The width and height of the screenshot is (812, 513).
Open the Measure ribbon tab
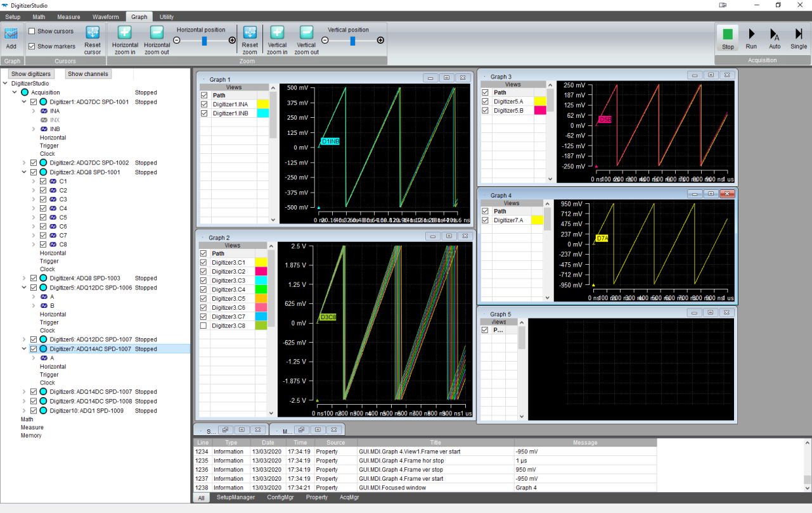click(x=68, y=17)
